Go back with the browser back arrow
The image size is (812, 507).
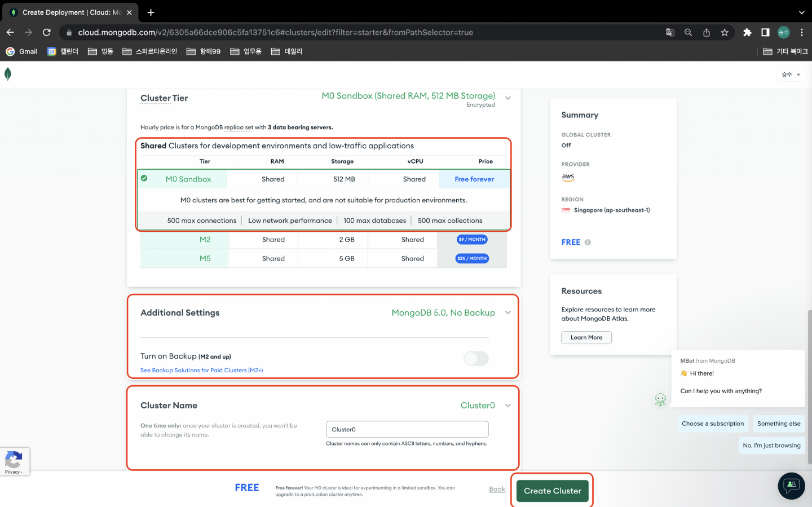tap(10, 32)
